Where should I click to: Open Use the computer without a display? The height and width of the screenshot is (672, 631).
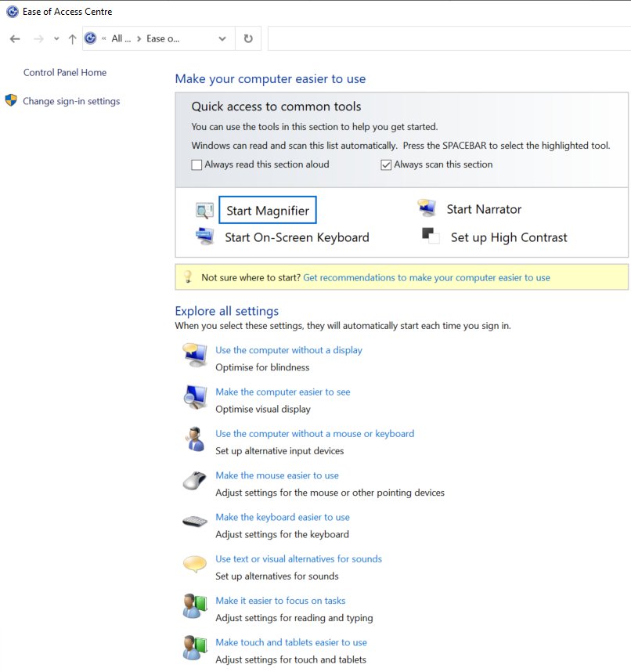pyautogui.click(x=289, y=350)
